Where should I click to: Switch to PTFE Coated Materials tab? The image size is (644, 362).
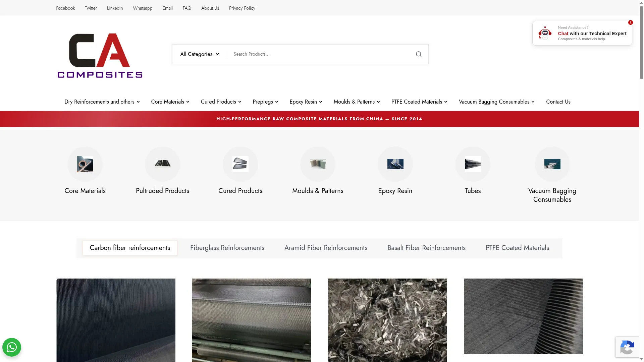click(517, 248)
